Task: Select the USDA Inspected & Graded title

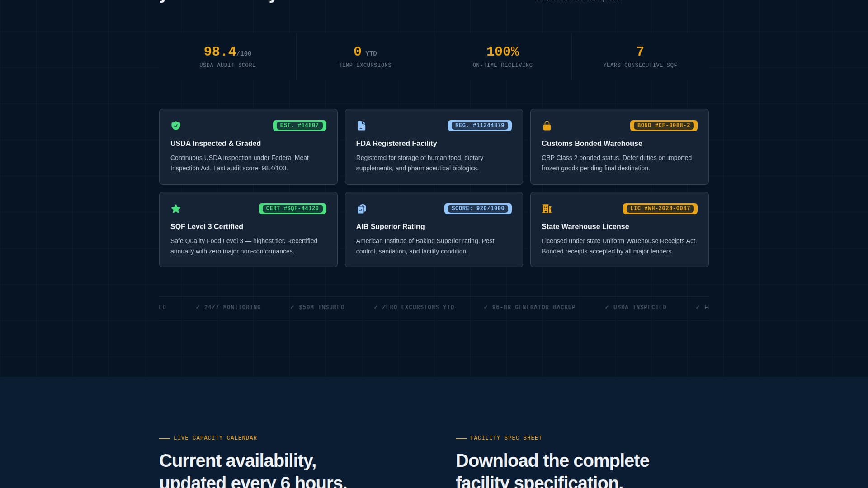Action: pos(216,144)
